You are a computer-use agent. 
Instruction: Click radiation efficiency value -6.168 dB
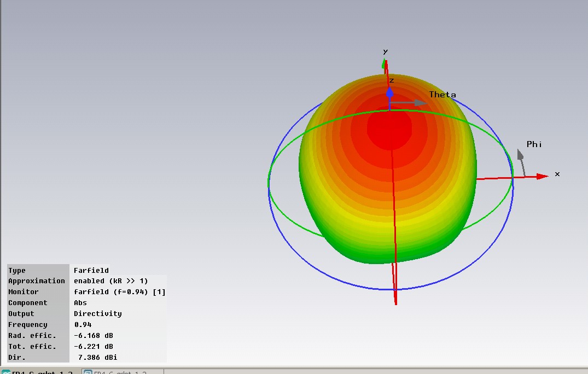tap(94, 335)
